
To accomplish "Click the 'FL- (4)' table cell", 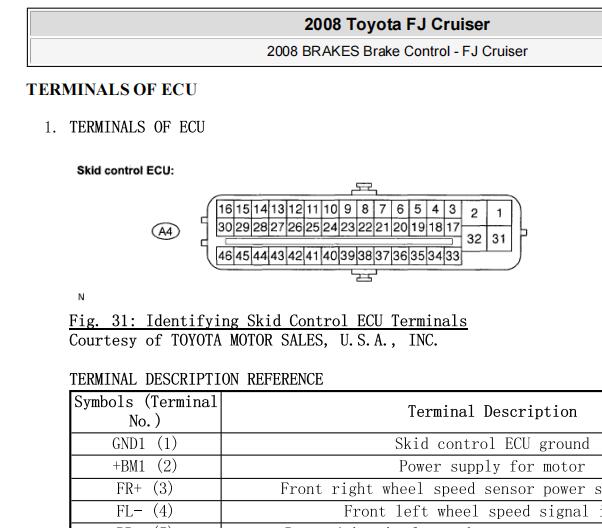I will pos(145,511).
